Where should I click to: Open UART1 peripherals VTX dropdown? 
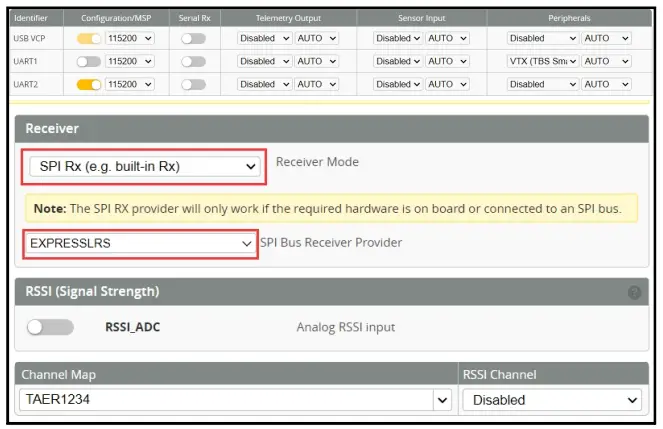(x=542, y=61)
